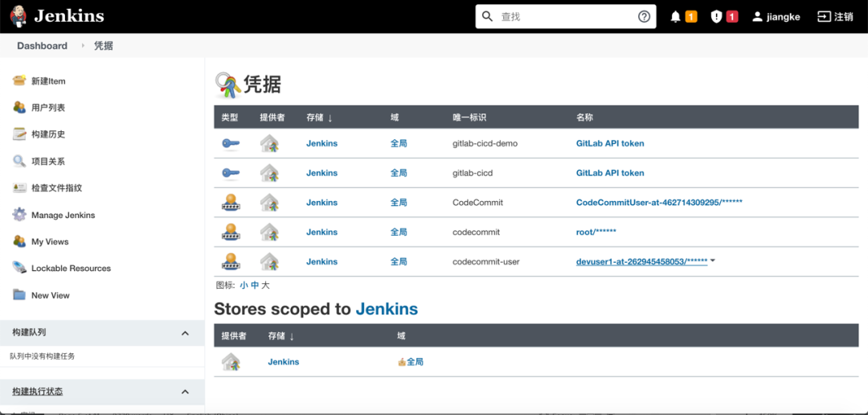Click the 项目关系 sidebar link

[x=48, y=161]
